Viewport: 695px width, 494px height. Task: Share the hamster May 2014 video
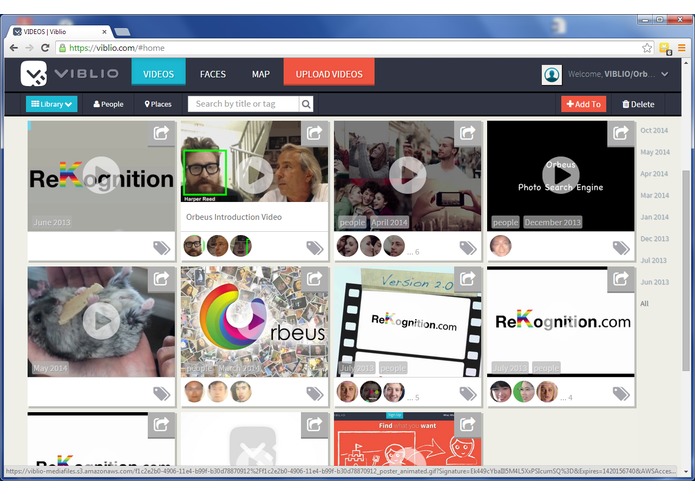click(x=161, y=279)
